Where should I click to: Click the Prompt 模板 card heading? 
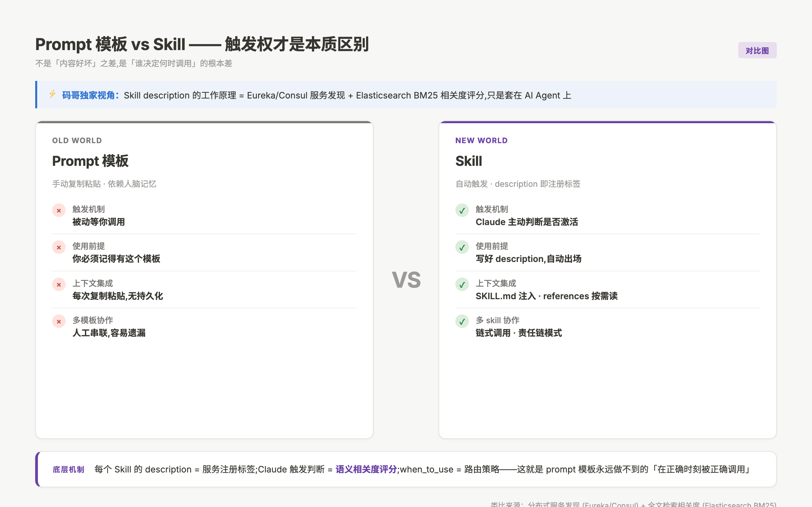tap(90, 161)
